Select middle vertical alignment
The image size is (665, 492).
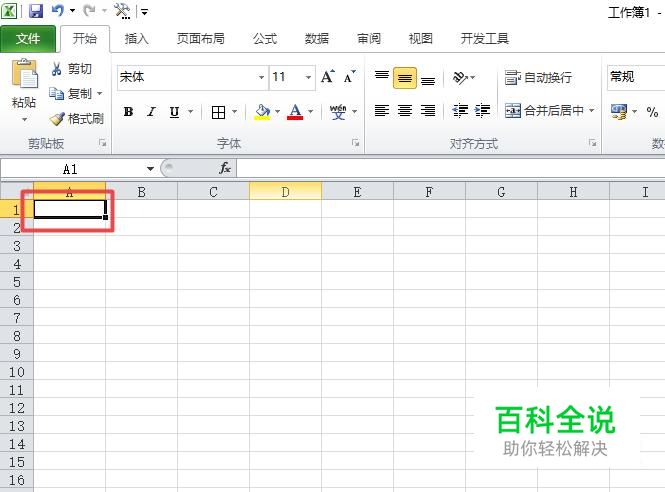point(405,78)
